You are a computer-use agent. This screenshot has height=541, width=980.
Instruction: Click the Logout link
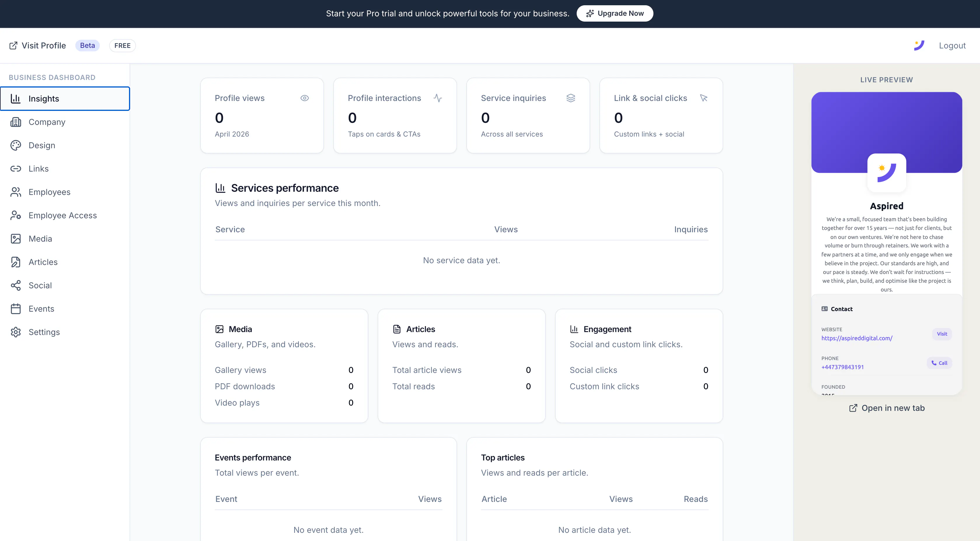click(x=952, y=46)
